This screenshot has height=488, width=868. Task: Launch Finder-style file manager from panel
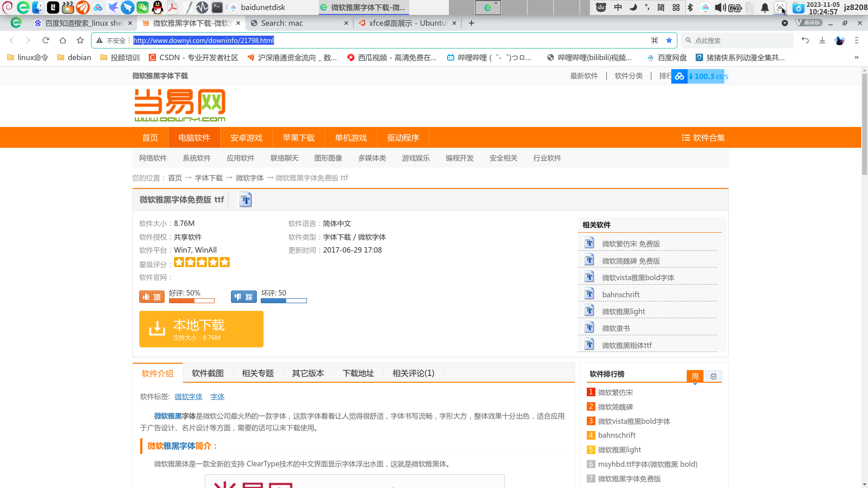coord(38,7)
